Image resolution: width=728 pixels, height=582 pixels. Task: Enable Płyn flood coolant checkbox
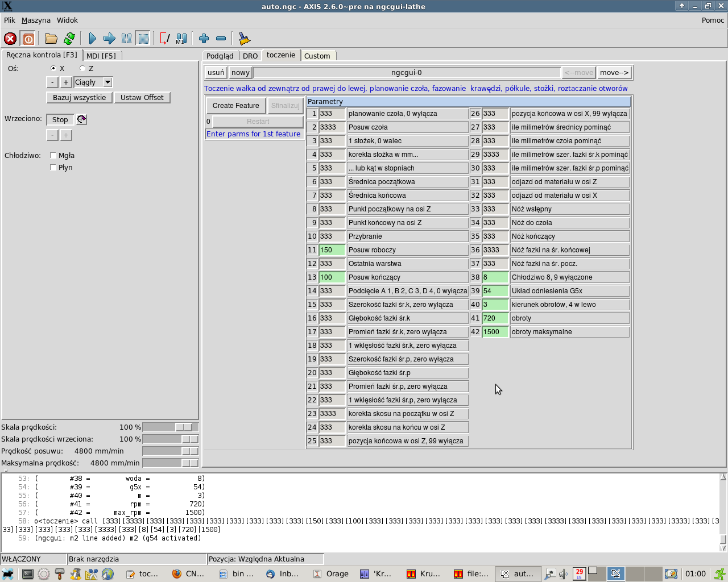point(53,167)
